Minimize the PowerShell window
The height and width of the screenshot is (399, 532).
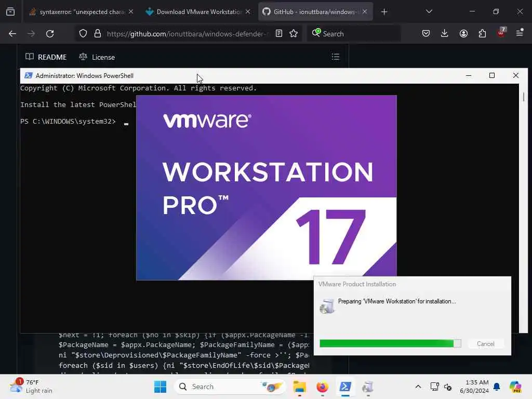[469, 75]
